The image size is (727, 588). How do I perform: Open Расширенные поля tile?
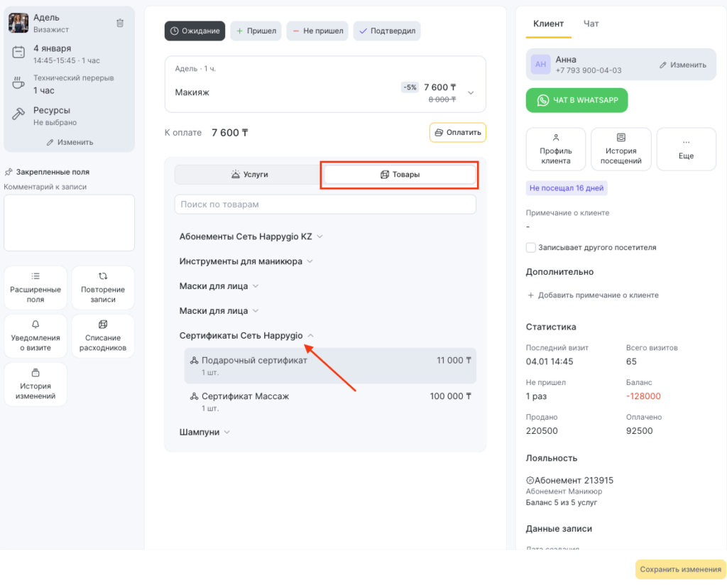click(x=35, y=288)
